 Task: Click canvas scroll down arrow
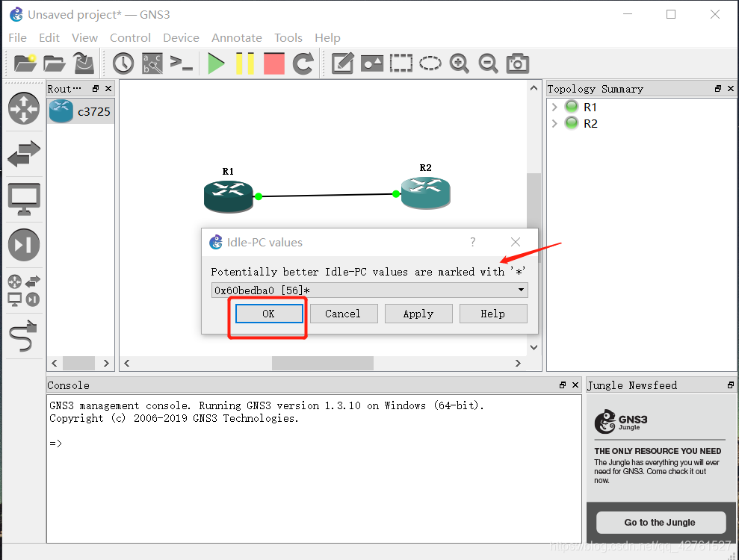534,348
